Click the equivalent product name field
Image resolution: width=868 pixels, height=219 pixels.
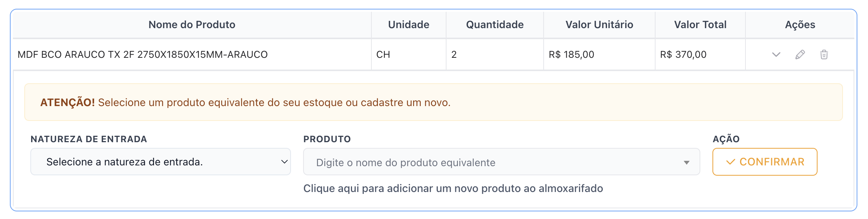[x=493, y=163]
